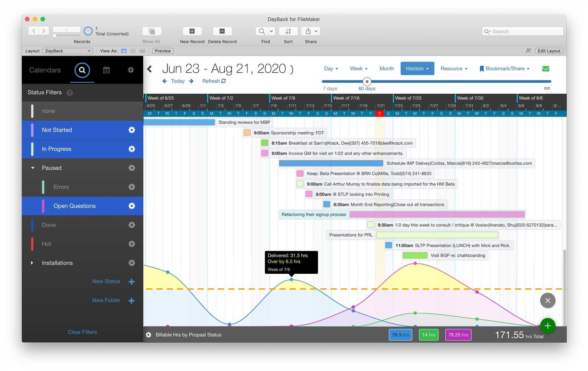Open the Share toolbar dropdown
The image size is (588, 371).
click(x=311, y=31)
